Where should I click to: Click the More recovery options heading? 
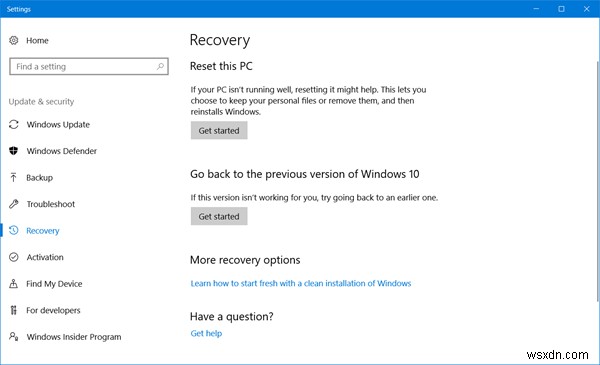pyautogui.click(x=245, y=260)
